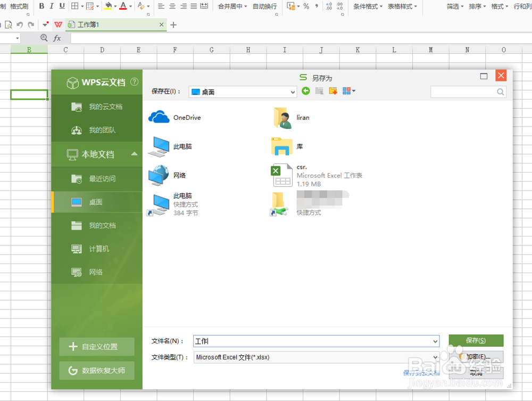Open 最近访问 in the sidebar
Viewport: 532px width, 401px height.
(x=97, y=178)
